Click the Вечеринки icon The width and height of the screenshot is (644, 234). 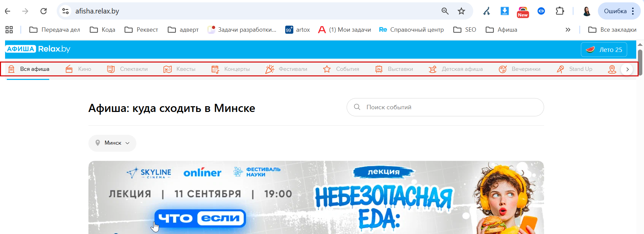[x=503, y=69]
